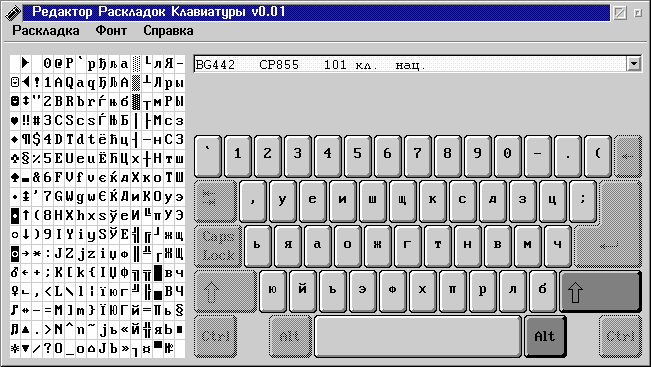Pick the '*' character in character table
This screenshot has height=367, width=651.
pos(37,253)
